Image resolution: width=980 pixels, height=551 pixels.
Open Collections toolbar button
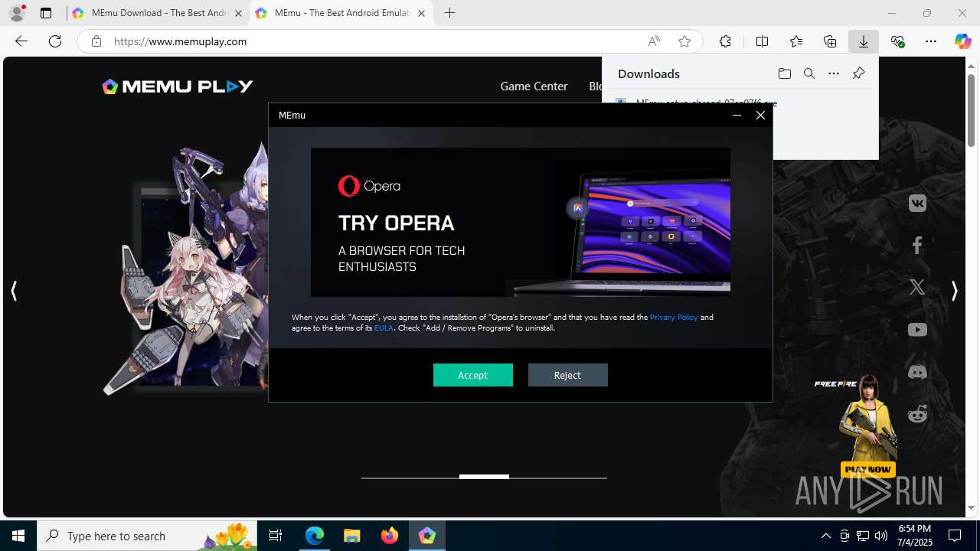click(x=830, y=41)
